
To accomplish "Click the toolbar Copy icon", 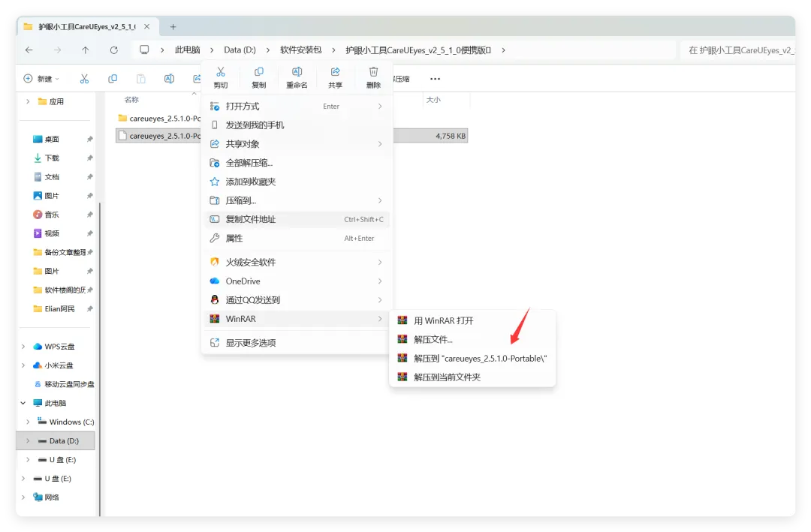I will (112, 79).
